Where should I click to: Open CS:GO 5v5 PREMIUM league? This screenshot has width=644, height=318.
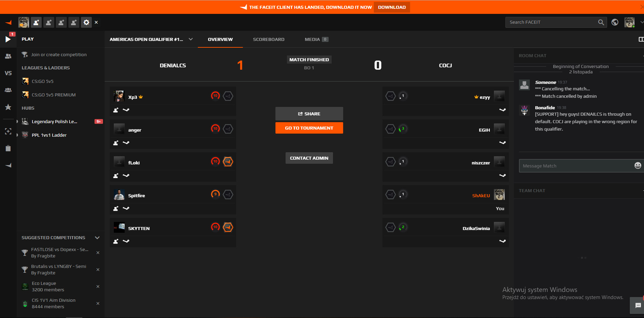[54, 95]
